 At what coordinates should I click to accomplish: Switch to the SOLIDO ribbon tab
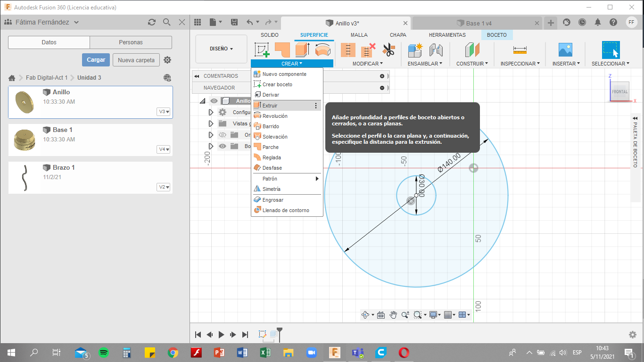(x=270, y=35)
